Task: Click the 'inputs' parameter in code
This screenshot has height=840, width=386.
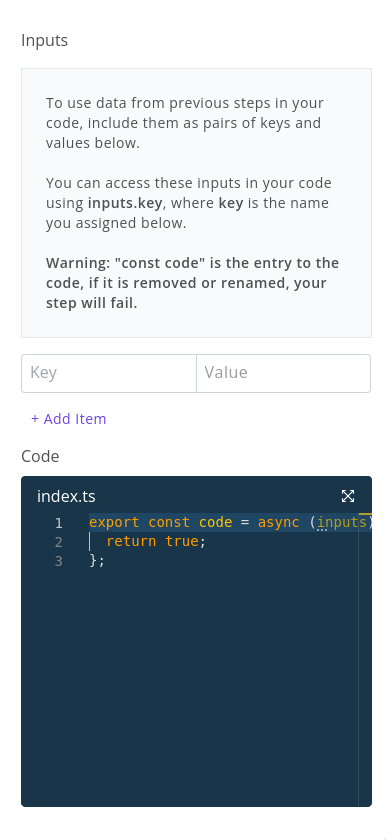Action: tap(342, 522)
